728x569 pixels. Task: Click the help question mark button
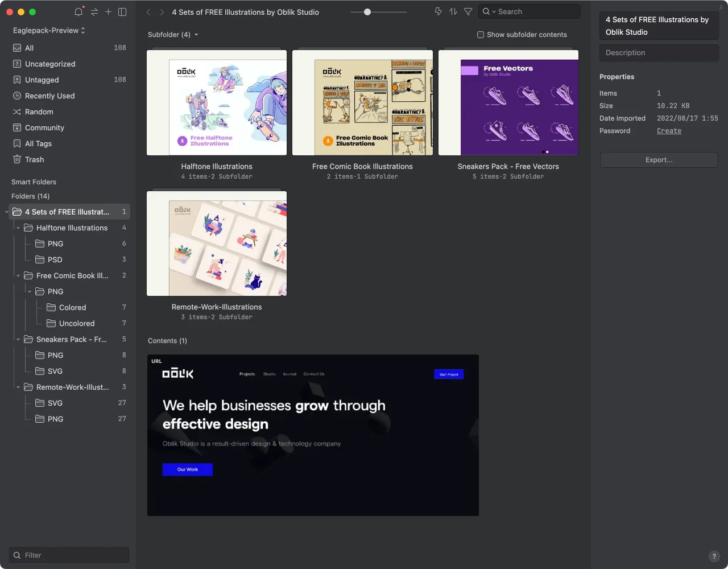tap(714, 556)
